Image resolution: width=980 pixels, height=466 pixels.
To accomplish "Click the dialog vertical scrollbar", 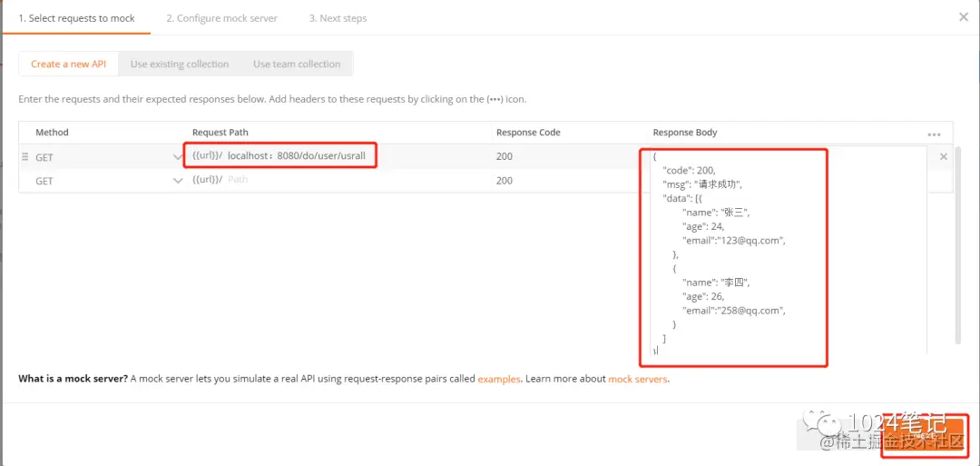I will click(x=957, y=244).
